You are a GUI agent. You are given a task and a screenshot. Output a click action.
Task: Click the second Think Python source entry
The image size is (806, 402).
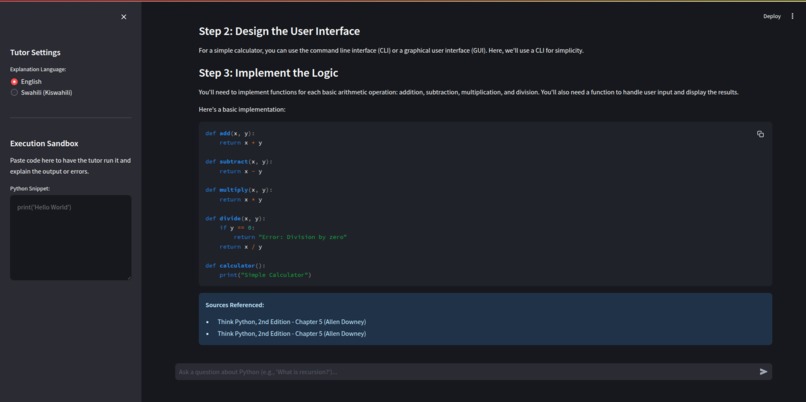click(x=291, y=334)
